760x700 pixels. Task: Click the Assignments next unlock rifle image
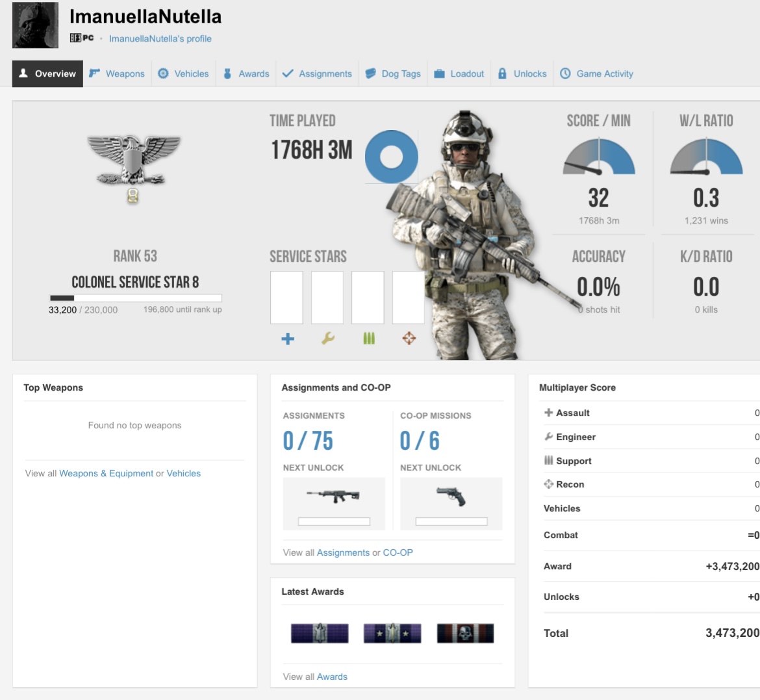(333, 496)
